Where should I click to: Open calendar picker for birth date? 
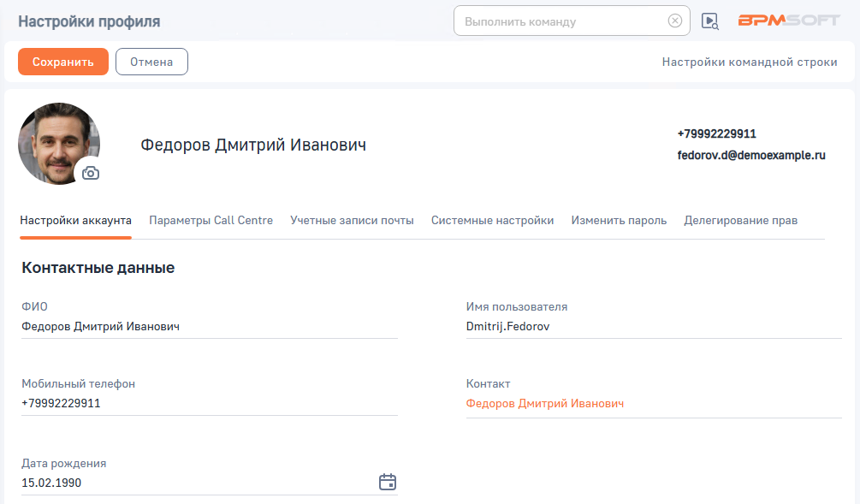(x=388, y=482)
